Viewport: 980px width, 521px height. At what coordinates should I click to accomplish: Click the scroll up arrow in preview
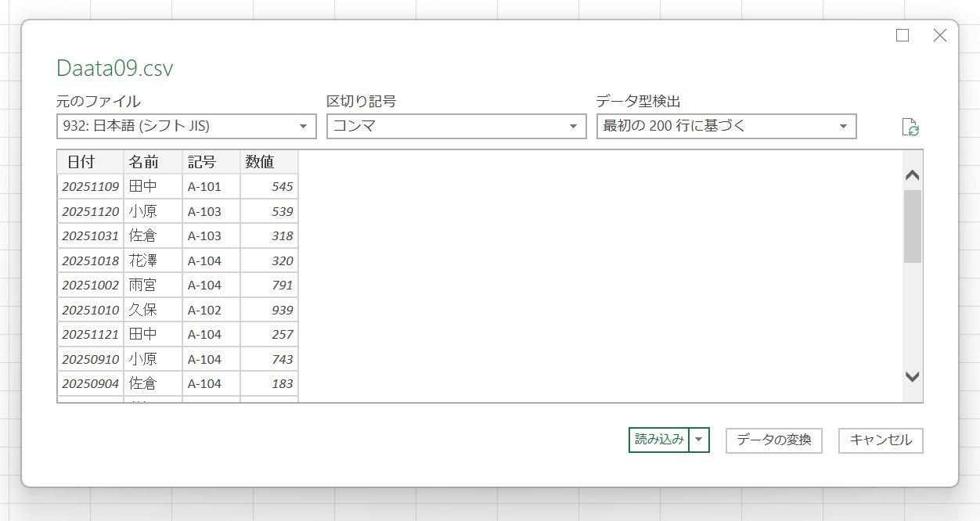pos(912,176)
